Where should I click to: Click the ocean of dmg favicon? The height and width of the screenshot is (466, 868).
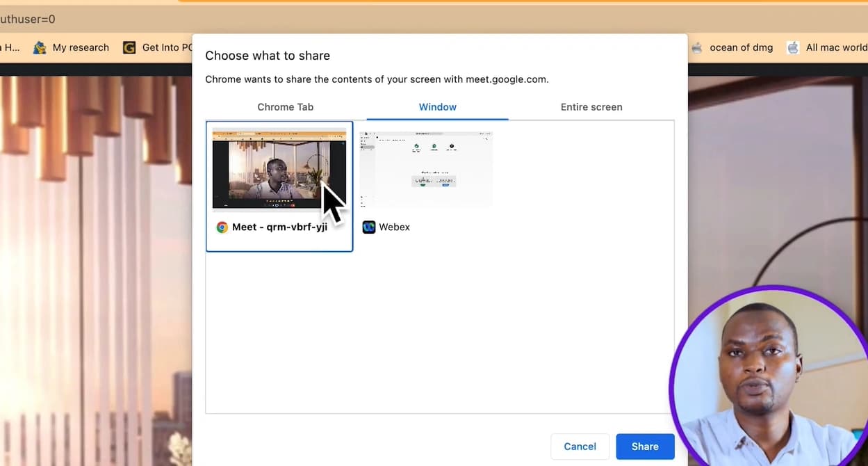pyautogui.click(x=696, y=47)
